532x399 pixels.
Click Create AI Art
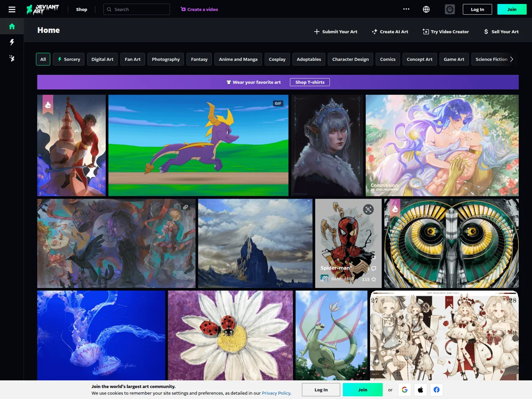point(390,32)
